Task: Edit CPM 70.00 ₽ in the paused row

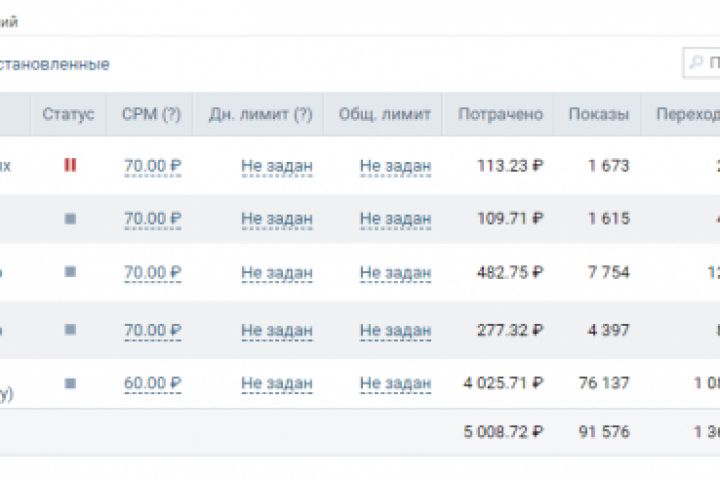Action: click(x=152, y=166)
